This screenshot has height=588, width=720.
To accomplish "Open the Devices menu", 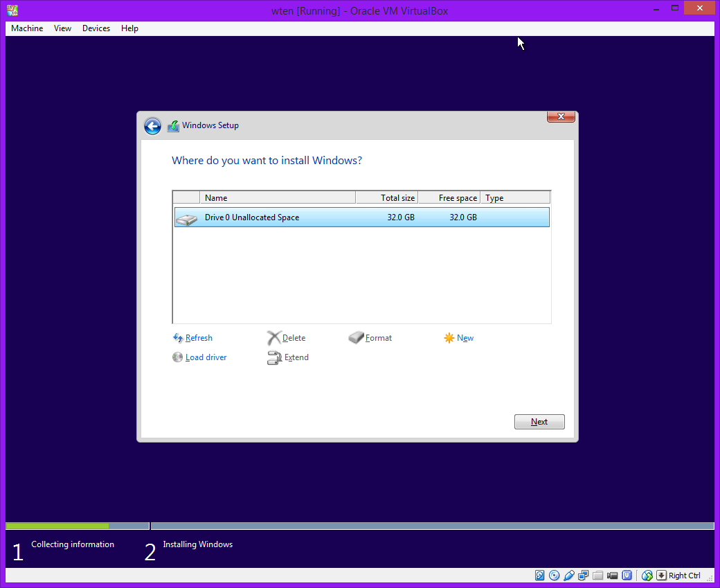I will coord(96,28).
